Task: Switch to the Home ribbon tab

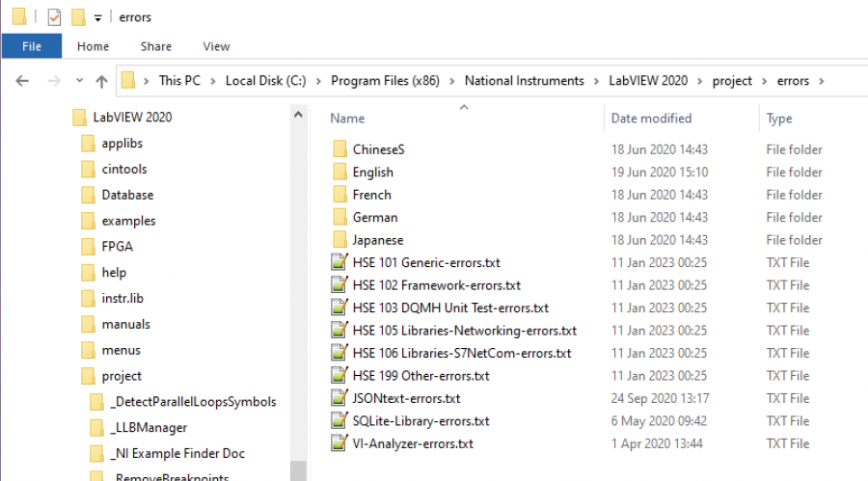Action: 93,46
